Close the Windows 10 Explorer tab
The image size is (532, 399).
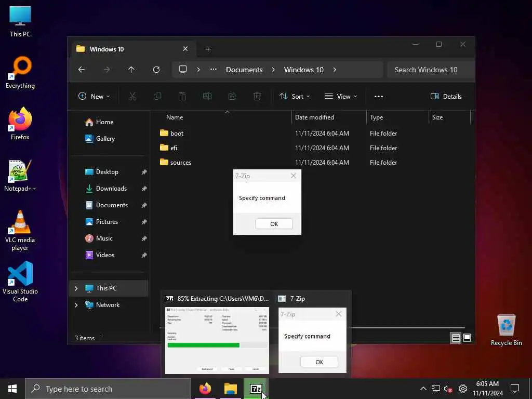point(185,49)
